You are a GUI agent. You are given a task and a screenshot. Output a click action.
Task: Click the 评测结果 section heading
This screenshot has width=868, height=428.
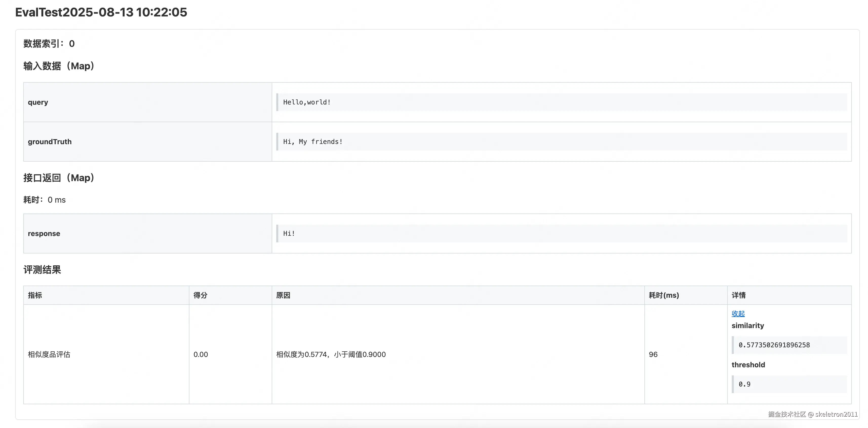42,270
